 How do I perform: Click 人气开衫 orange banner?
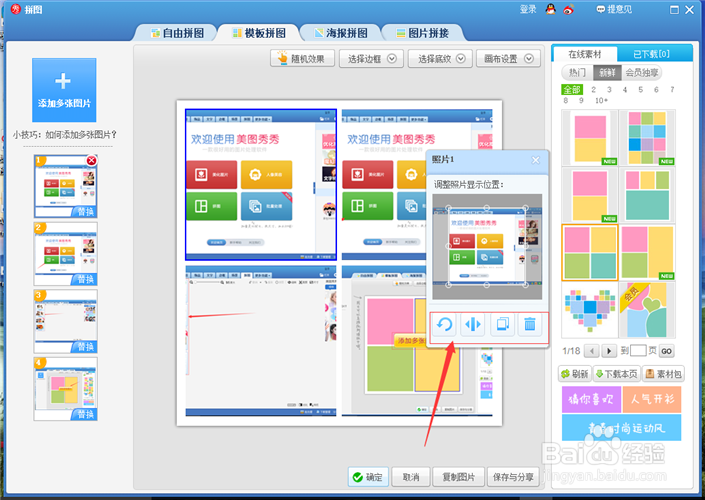pos(652,399)
